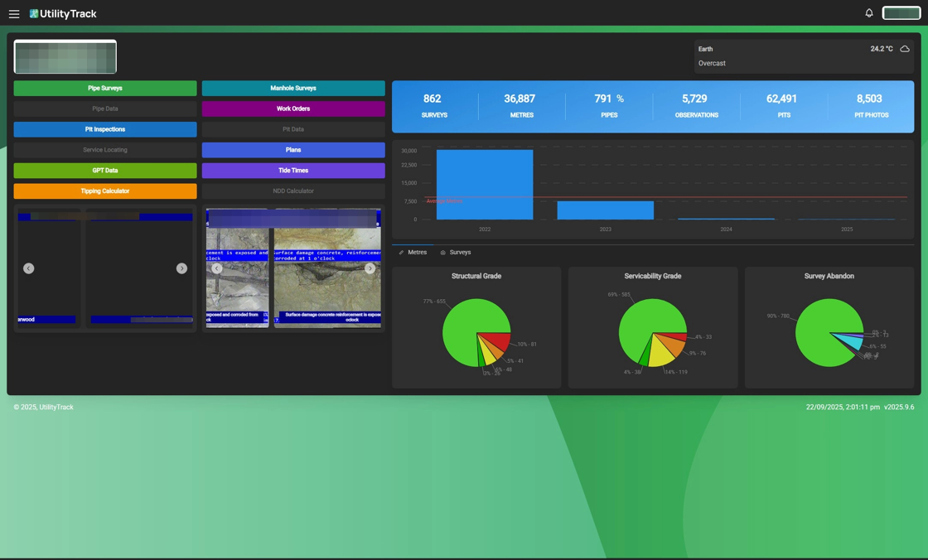The image size is (928, 560).
Task: Open Pit Inspections
Action: point(105,129)
